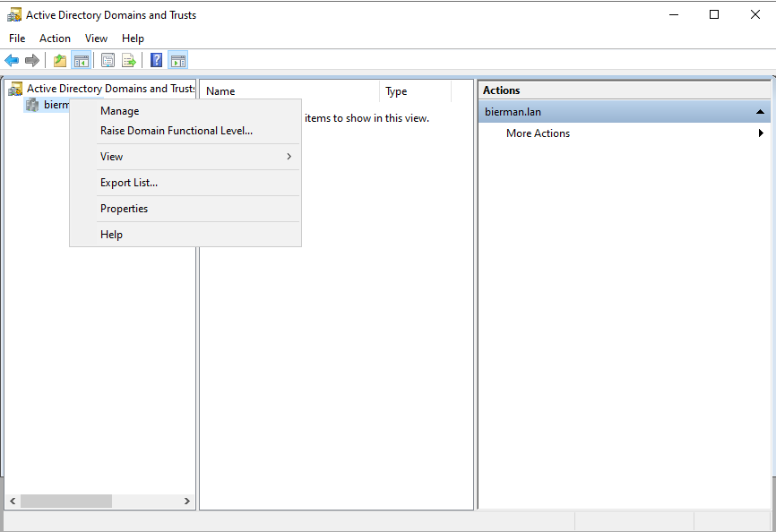
Task: Sort by the Name column header
Action: click(x=289, y=91)
